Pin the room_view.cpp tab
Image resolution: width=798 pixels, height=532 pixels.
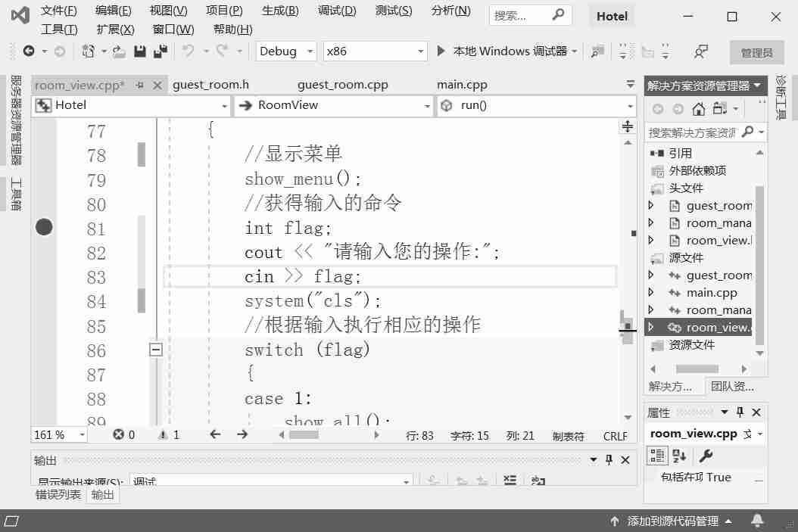(x=140, y=86)
